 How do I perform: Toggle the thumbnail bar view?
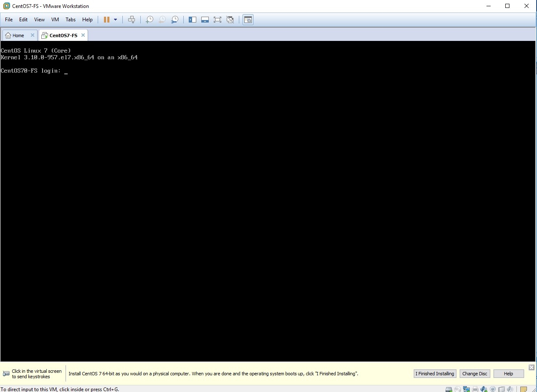(x=205, y=20)
